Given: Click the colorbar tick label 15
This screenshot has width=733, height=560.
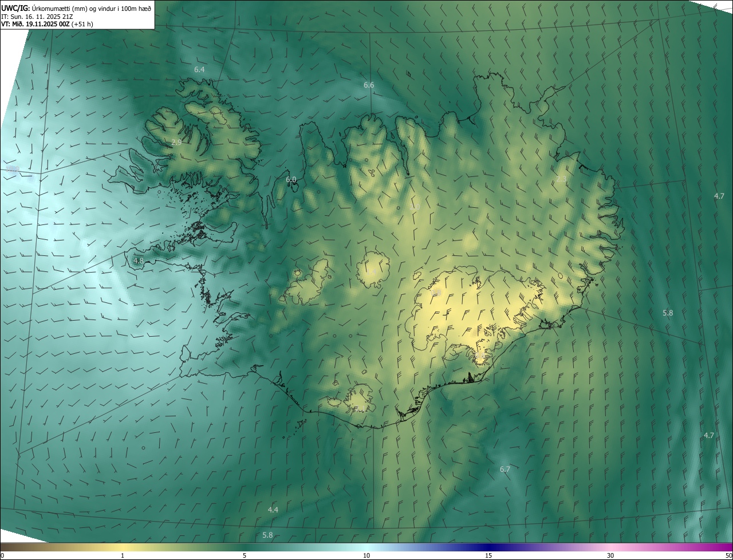Looking at the screenshot, I should [x=488, y=556].
